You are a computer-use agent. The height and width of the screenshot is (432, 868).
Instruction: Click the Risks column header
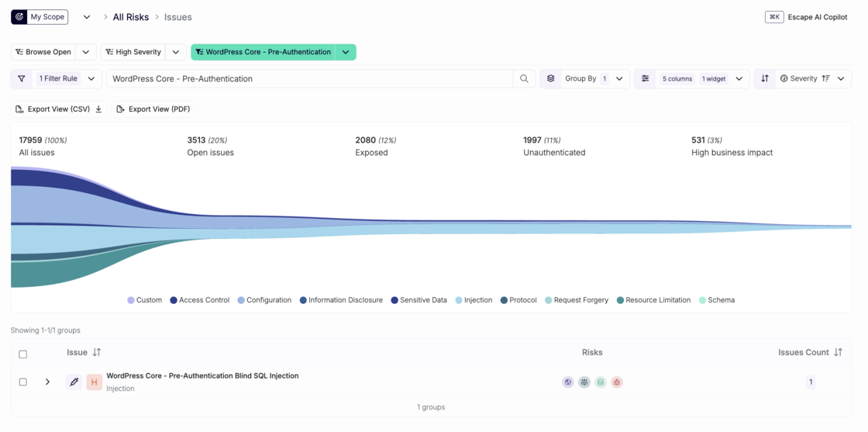coord(592,352)
